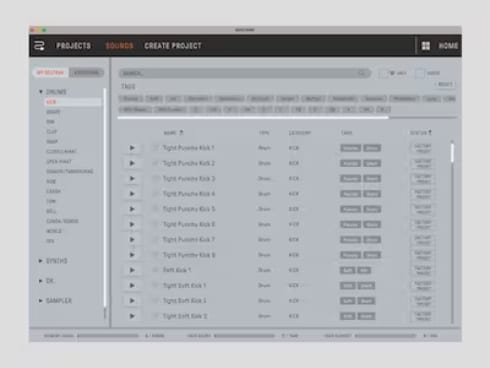Open the Projects tab
Image resolution: width=490 pixels, height=368 pixels.
(73, 46)
